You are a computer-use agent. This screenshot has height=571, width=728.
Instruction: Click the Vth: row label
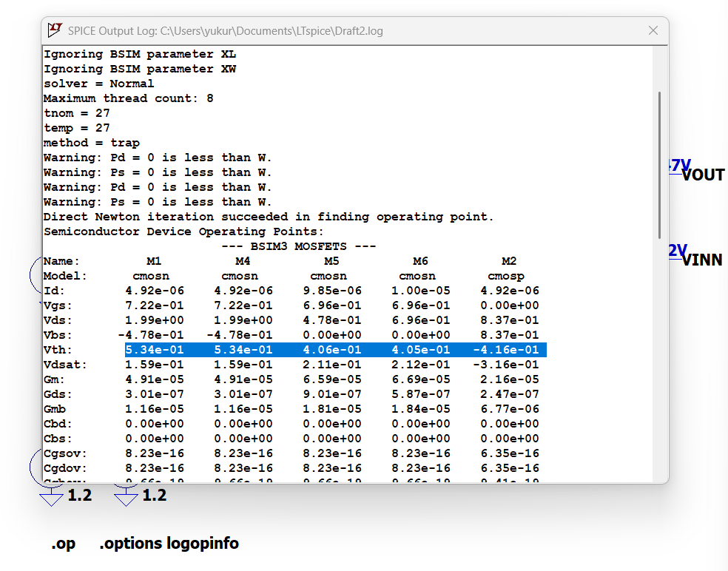(58, 350)
